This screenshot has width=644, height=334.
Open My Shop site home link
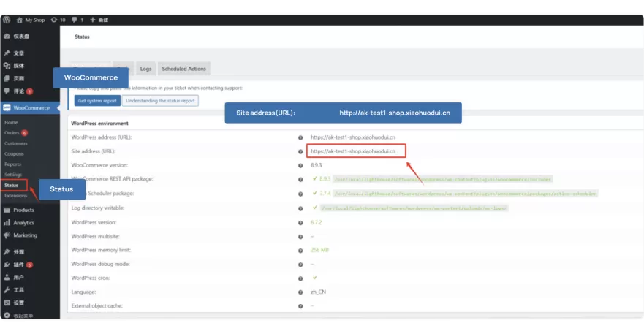point(31,20)
